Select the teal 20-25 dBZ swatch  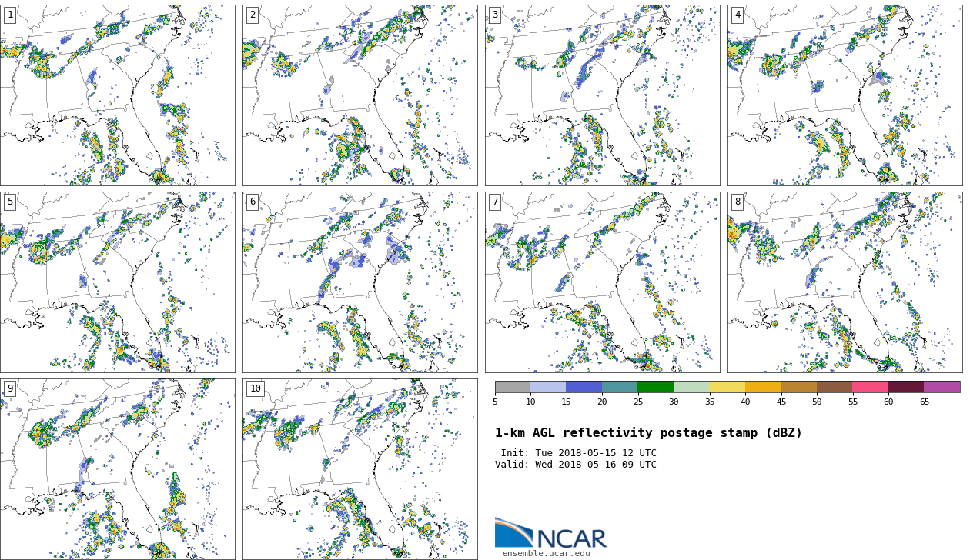620,387
